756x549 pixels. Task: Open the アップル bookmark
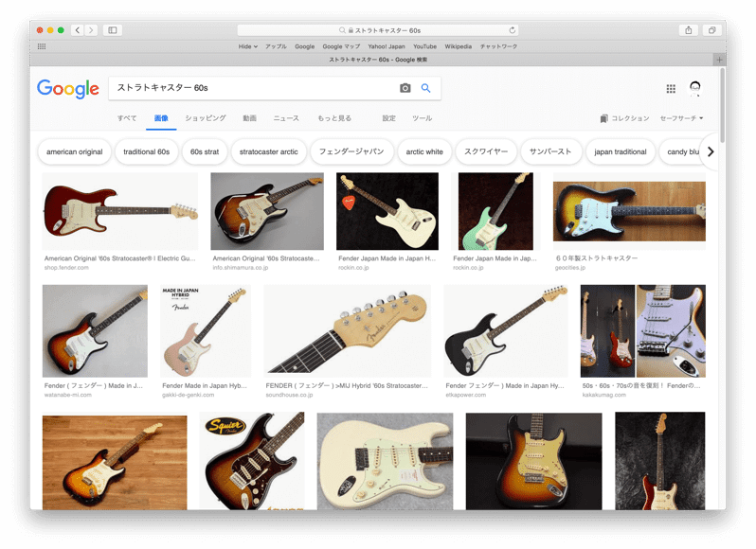tap(276, 46)
